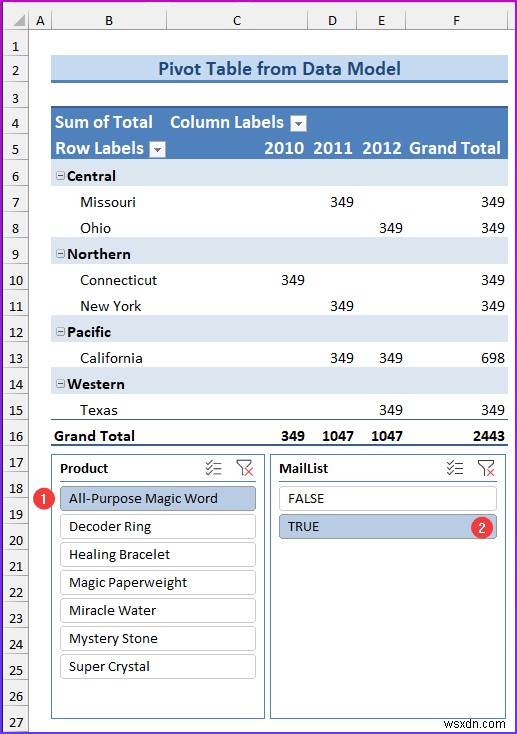The height and width of the screenshot is (734, 517).
Task: Click the select-all corner triangle
Action: (19, 20)
